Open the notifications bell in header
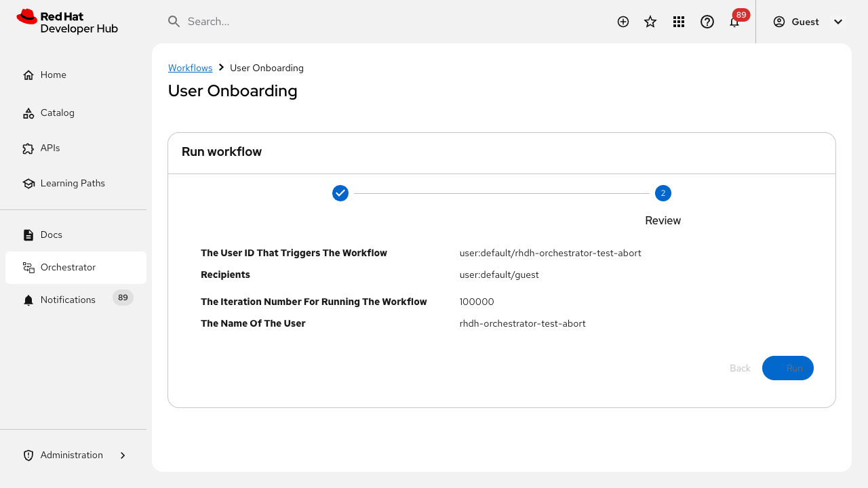868x488 pixels. coord(734,22)
